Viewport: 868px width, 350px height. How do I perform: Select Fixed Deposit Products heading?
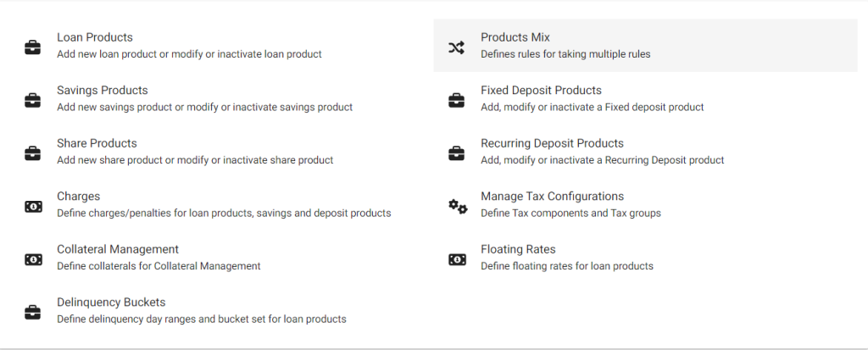[541, 91]
